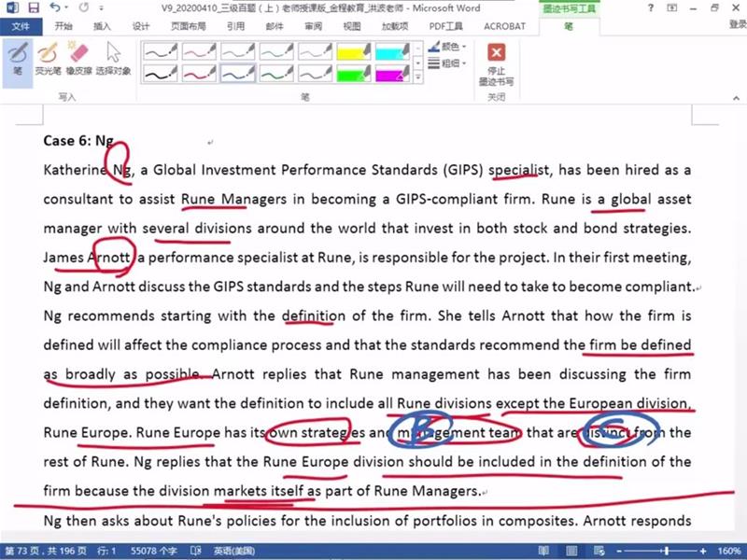Switch to Print Layout view in status bar
747x560 pixels.
tap(571, 552)
